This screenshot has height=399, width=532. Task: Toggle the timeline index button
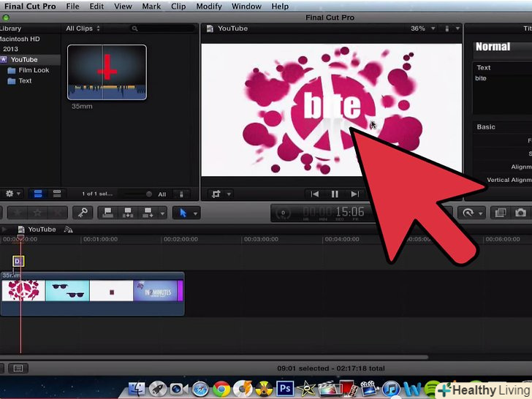[19, 368]
